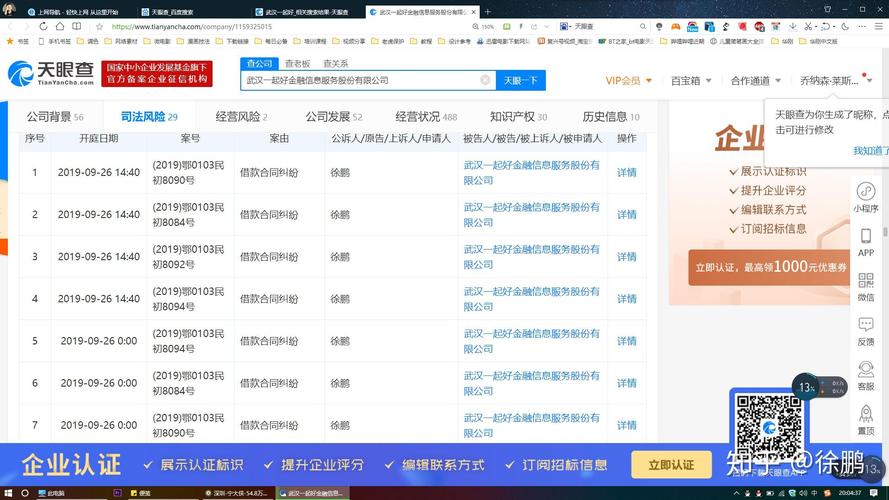Contact 客服 customer service icon

click(x=866, y=375)
